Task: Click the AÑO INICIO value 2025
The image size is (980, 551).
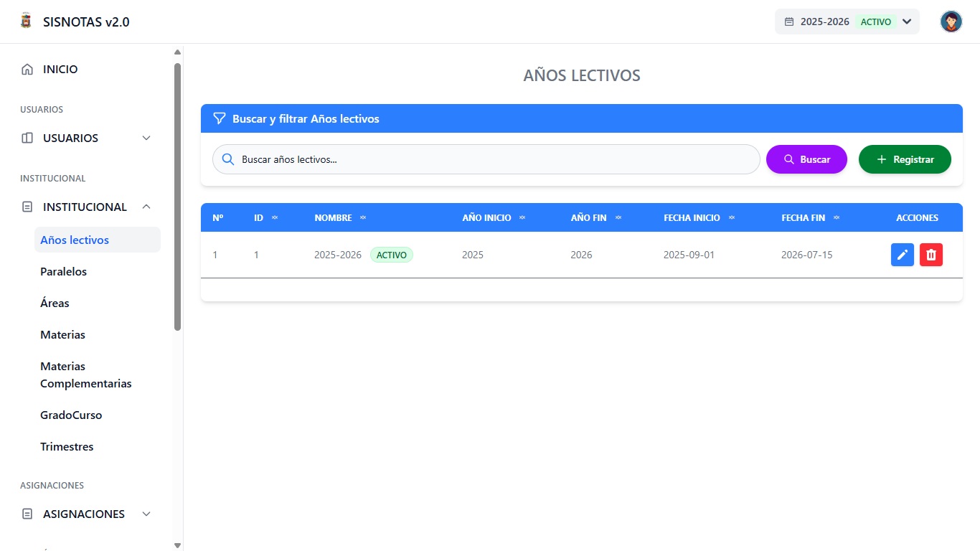Action: [x=473, y=255]
